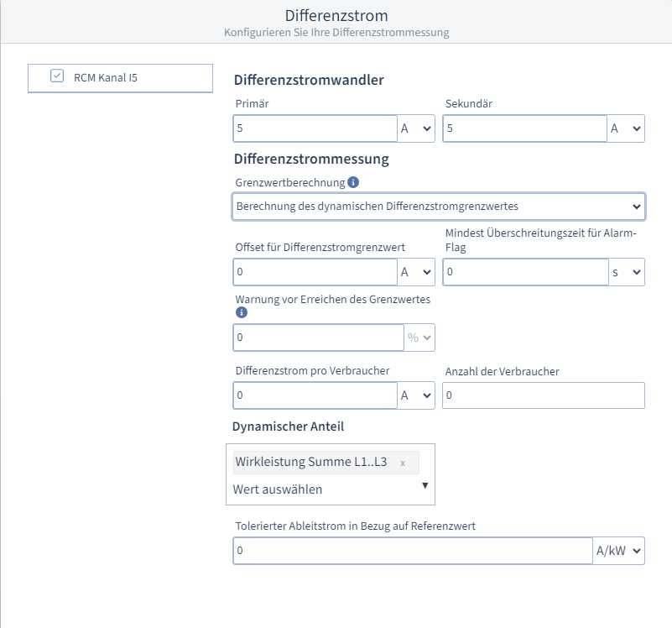This screenshot has height=628, width=672.
Task: Open the Sekundär unit dropdown
Action: tap(626, 128)
